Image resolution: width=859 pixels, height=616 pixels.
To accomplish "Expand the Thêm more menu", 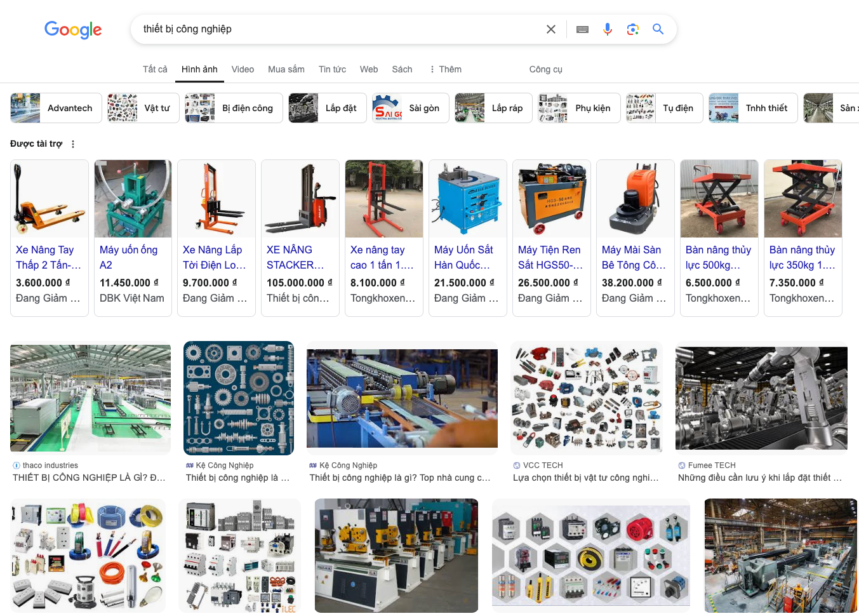I will [445, 69].
